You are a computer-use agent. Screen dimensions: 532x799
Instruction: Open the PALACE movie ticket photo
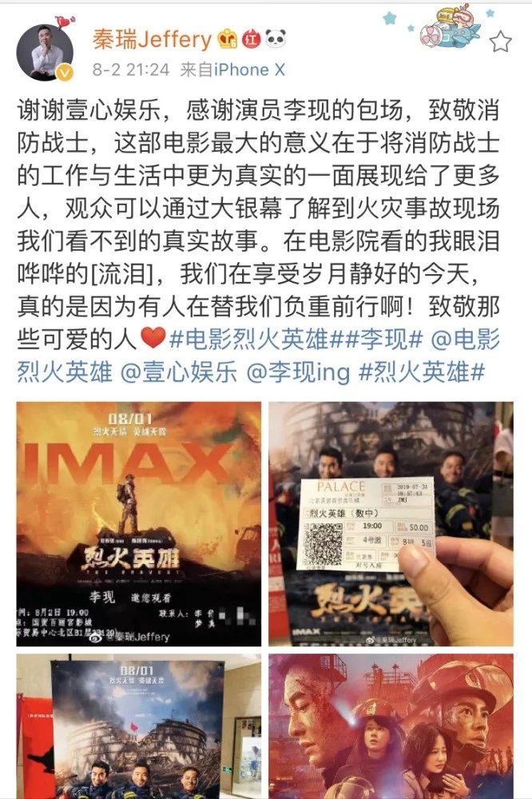391,524
